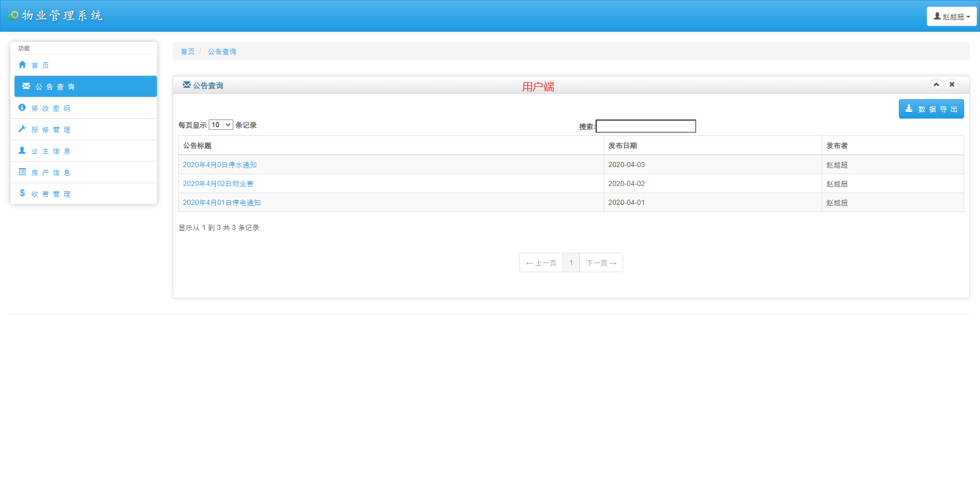Click the 物业管理系统 title in the header
The height and width of the screenshot is (495, 980).
62,15
